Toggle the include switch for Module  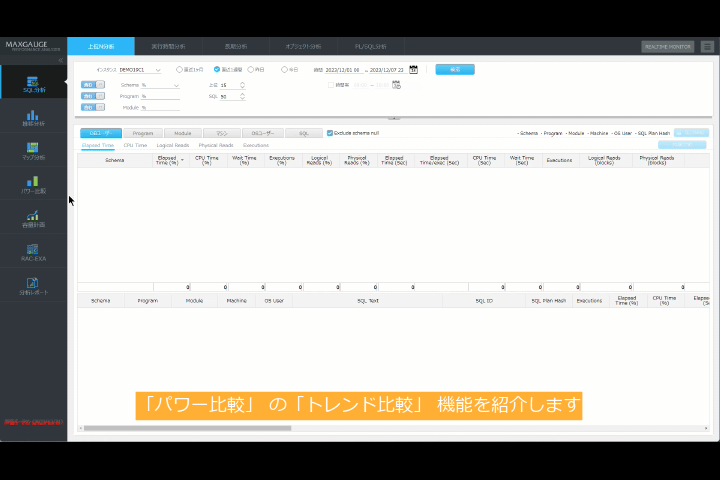point(93,107)
